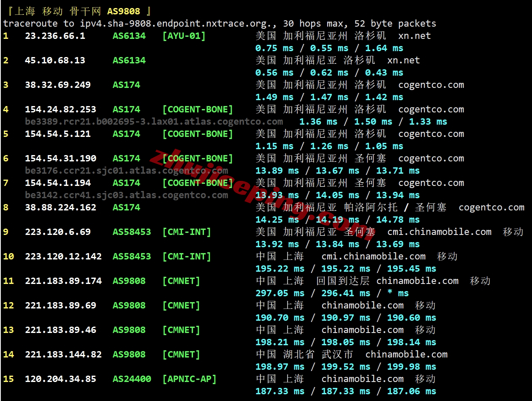
Task: Click the 13.71 ms latency value
Action: (398, 171)
